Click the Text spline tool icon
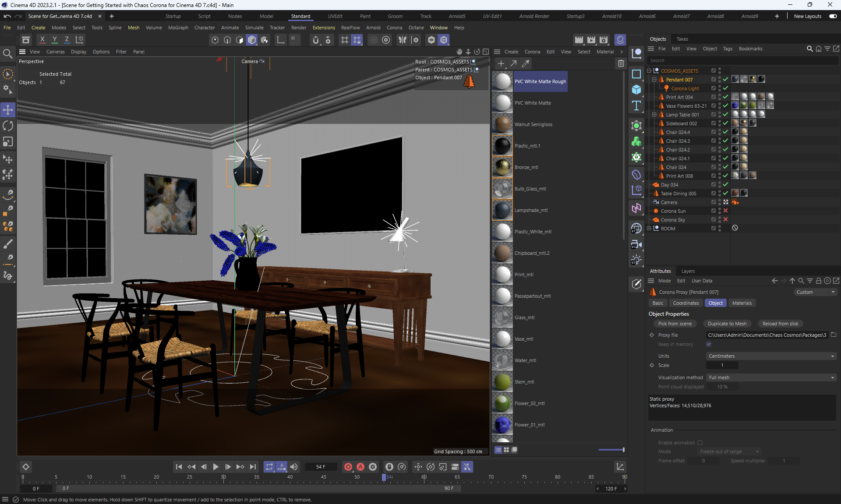The height and width of the screenshot is (504, 841). click(636, 106)
